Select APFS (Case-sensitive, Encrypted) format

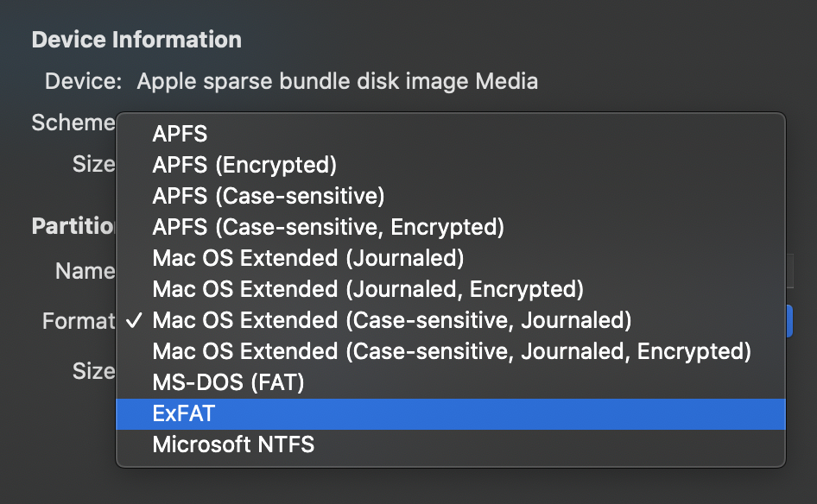[327, 227]
